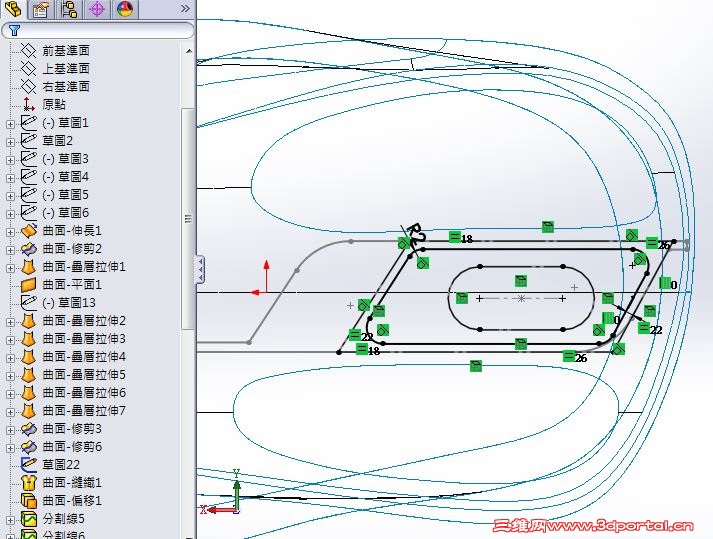Select 曲面-疊層拉伸7 in the tree
The height and width of the screenshot is (539, 713).
click(x=84, y=411)
